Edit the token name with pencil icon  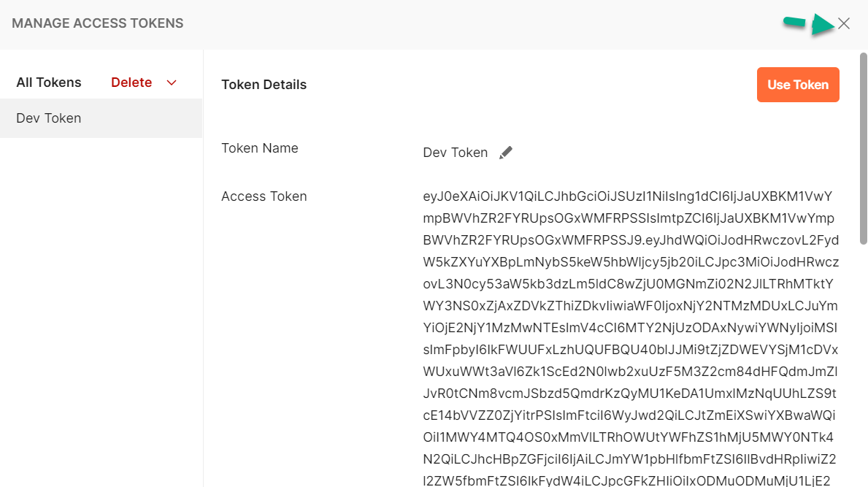coord(505,153)
